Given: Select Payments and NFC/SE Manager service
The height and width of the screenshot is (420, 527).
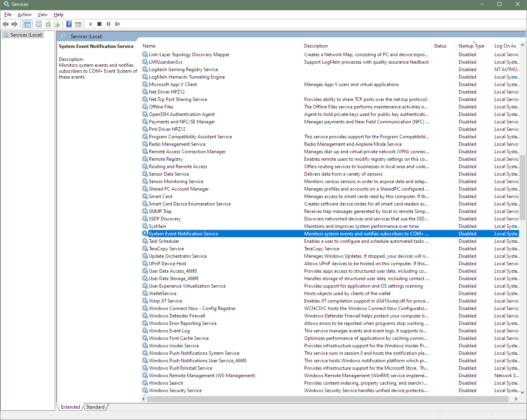Looking at the screenshot, I should pos(330,122).
